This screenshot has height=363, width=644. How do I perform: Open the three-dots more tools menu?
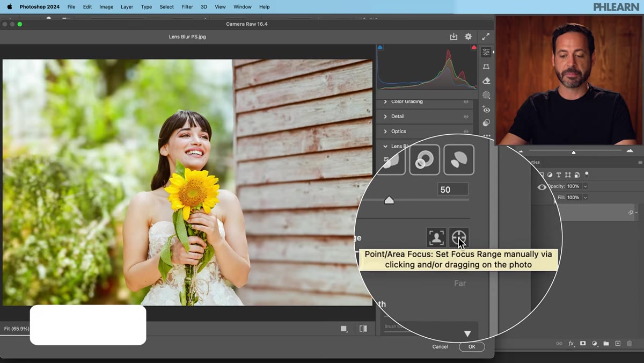[486, 135]
